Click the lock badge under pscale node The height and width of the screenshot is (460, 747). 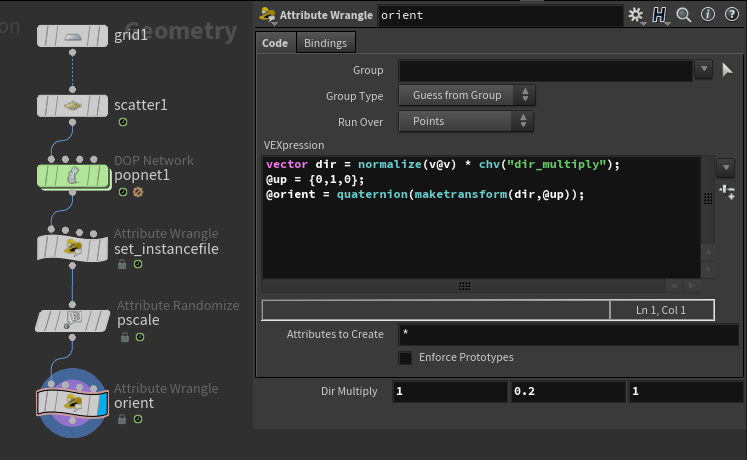(x=125, y=337)
